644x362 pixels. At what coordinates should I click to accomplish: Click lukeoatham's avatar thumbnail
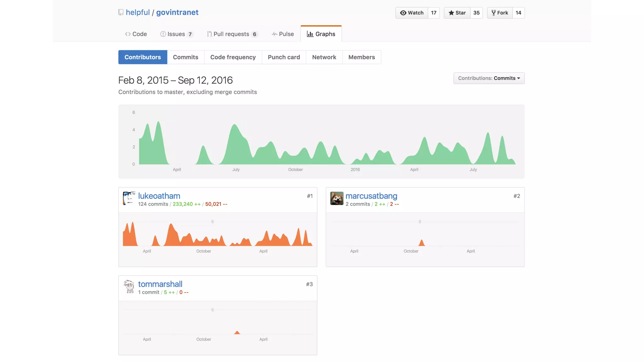click(129, 198)
